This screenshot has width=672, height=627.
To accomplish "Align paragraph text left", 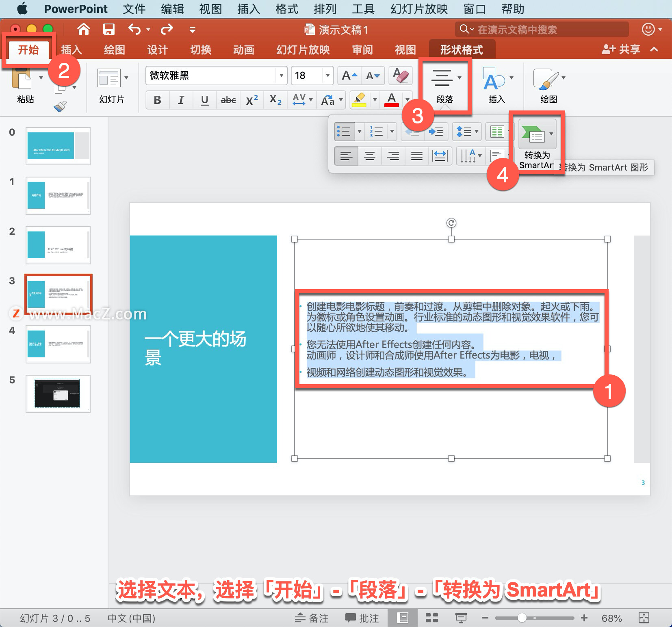I will (346, 156).
